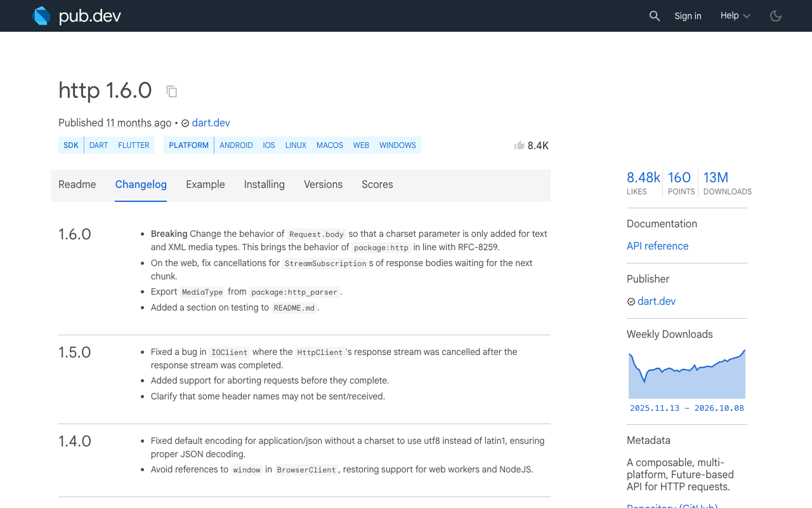Open the search magnifier icon
Image resolution: width=812 pixels, height=508 pixels.
tap(655, 16)
